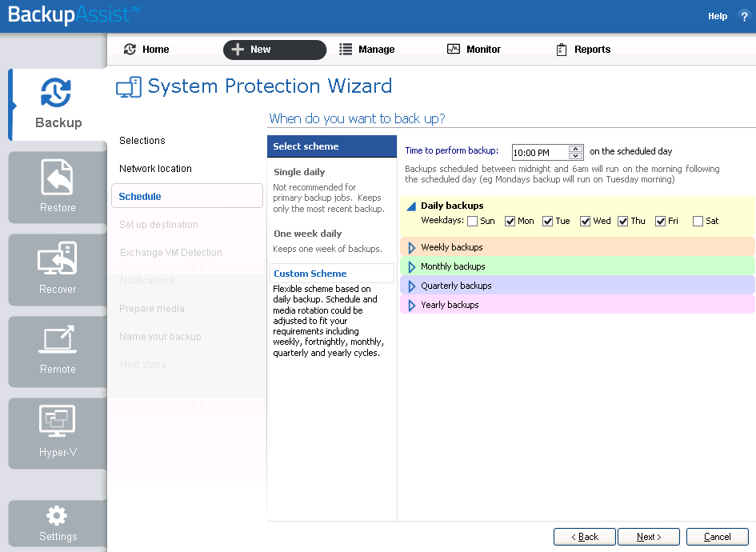
Task: Click the Notifications step
Action: (x=146, y=280)
